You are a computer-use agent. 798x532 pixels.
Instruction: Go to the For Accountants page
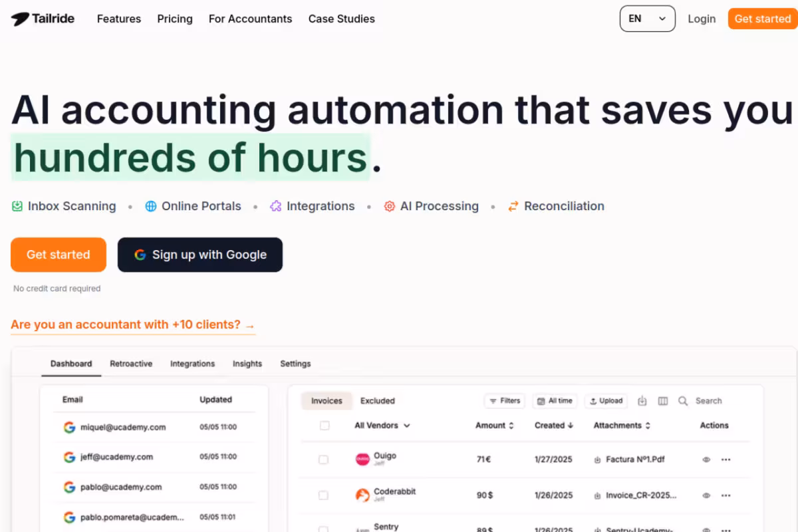click(x=250, y=19)
